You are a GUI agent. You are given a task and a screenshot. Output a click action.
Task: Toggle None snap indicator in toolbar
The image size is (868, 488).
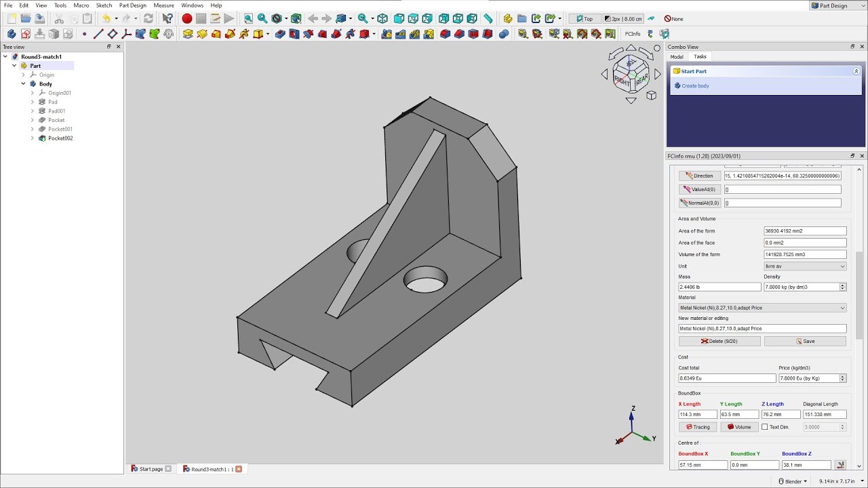pyautogui.click(x=673, y=19)
